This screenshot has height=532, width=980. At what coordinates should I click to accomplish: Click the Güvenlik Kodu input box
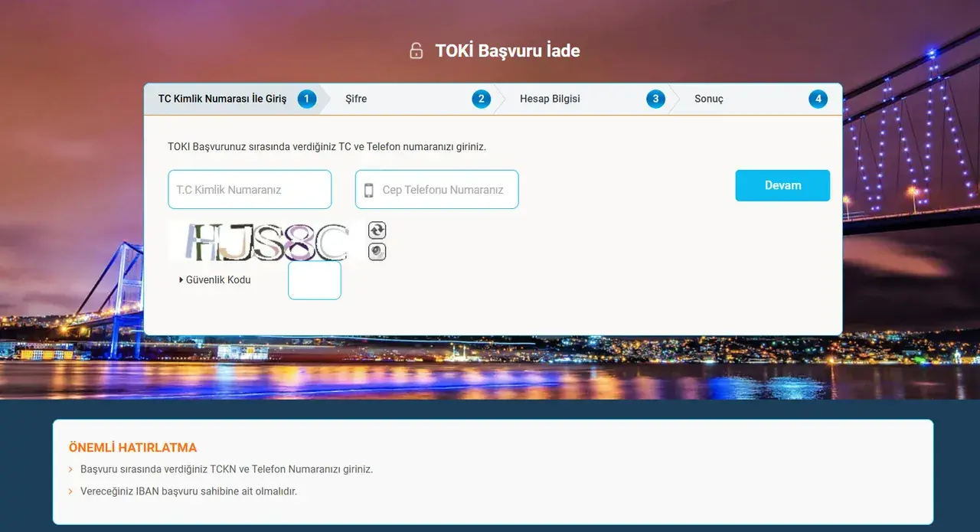coord(314,280)
